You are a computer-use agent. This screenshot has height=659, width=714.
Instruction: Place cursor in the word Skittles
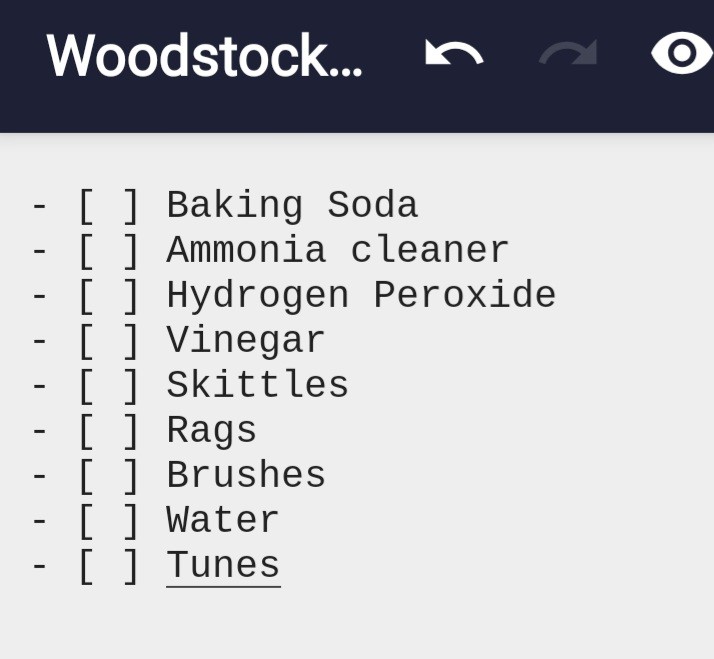click(x=258, y=385)
